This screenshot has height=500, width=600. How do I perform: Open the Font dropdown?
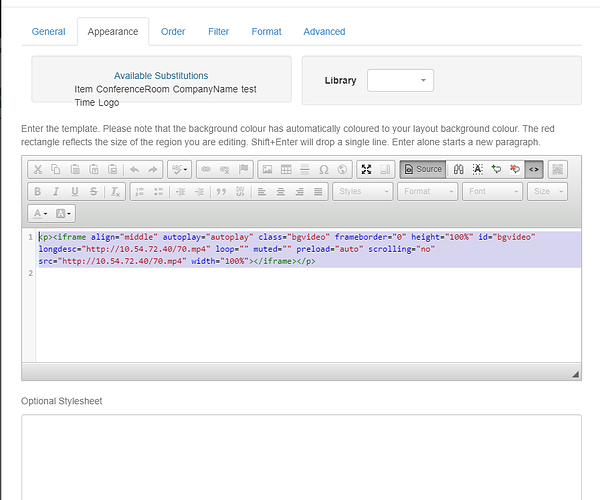[492, 192]
